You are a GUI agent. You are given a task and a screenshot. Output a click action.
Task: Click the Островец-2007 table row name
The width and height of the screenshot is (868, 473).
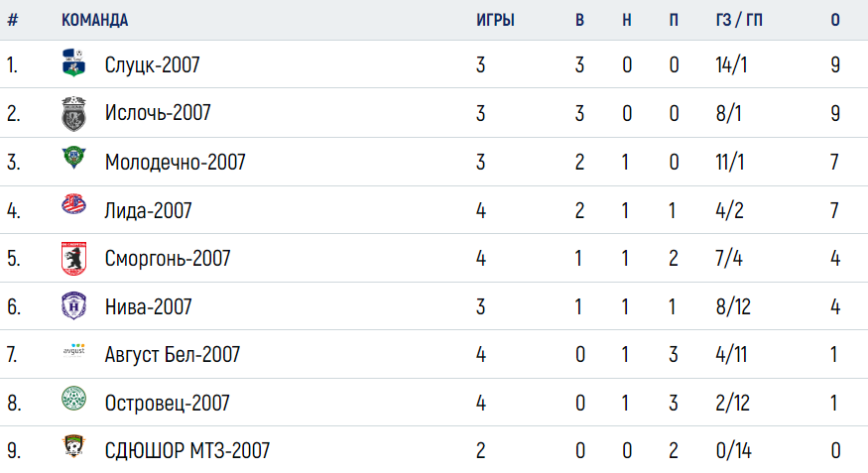tap(168, 403)
